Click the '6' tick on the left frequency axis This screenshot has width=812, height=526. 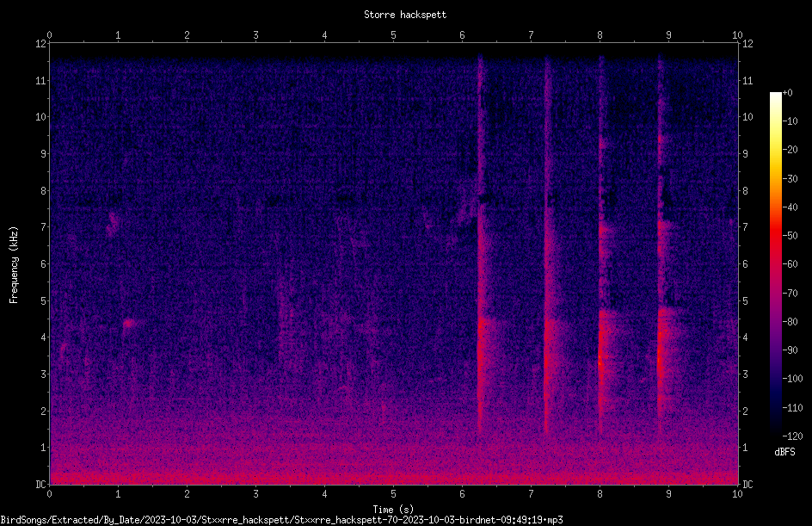pos(44,263)
